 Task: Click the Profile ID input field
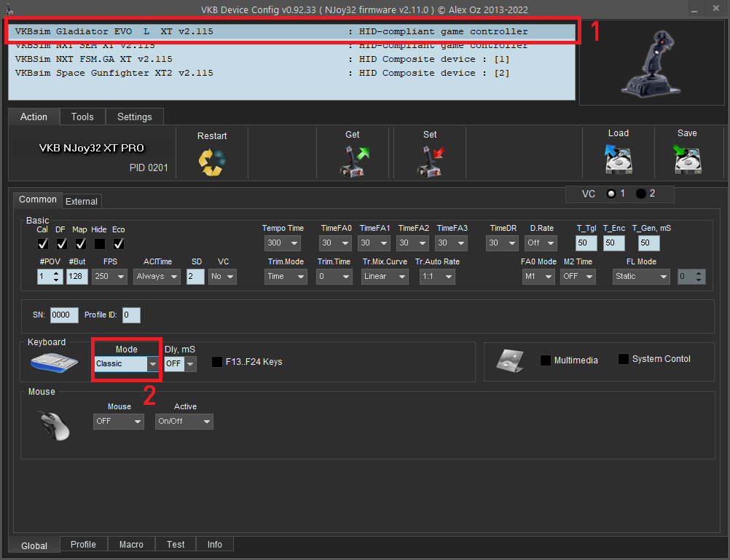pyautogui.click(x=131, y=315)
